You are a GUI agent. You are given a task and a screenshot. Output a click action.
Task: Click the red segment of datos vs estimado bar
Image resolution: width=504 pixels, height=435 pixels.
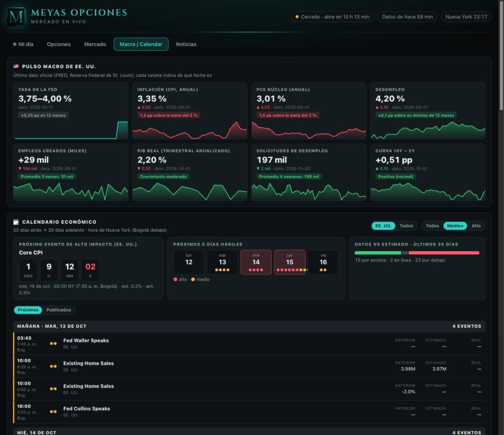coord(444,253)
